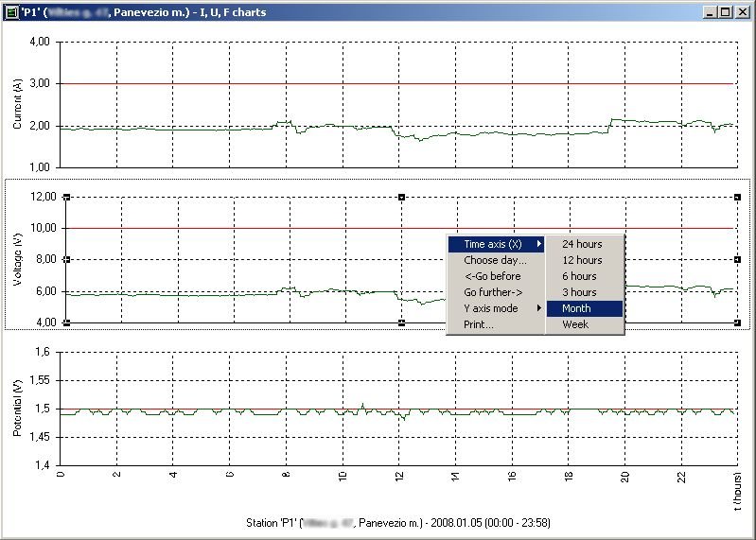Open the Time axis (X) submenu
756x540 pixels.
click(x=496, y=244)
